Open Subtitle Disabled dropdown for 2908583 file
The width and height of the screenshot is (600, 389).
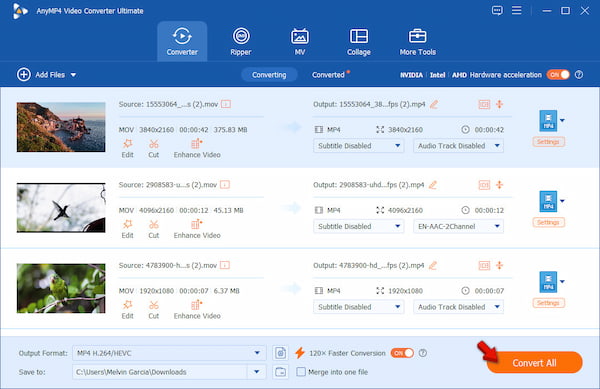[359, 226]
